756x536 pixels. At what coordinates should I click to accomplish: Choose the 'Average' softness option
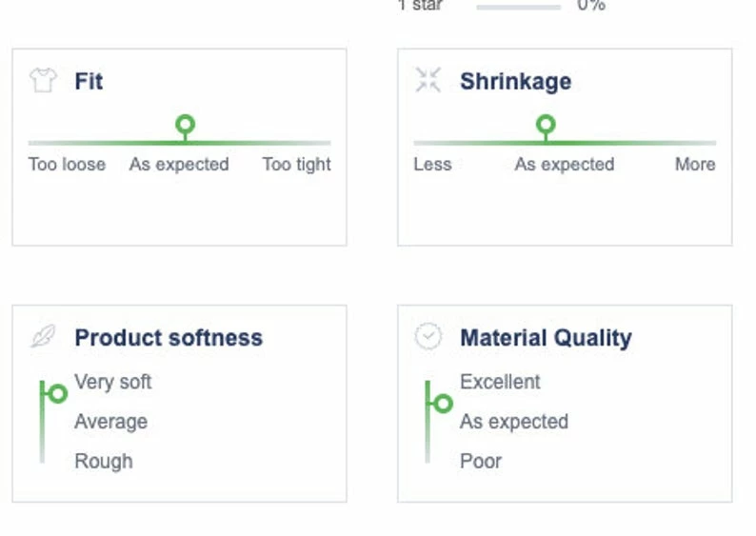tap(111, 422)
